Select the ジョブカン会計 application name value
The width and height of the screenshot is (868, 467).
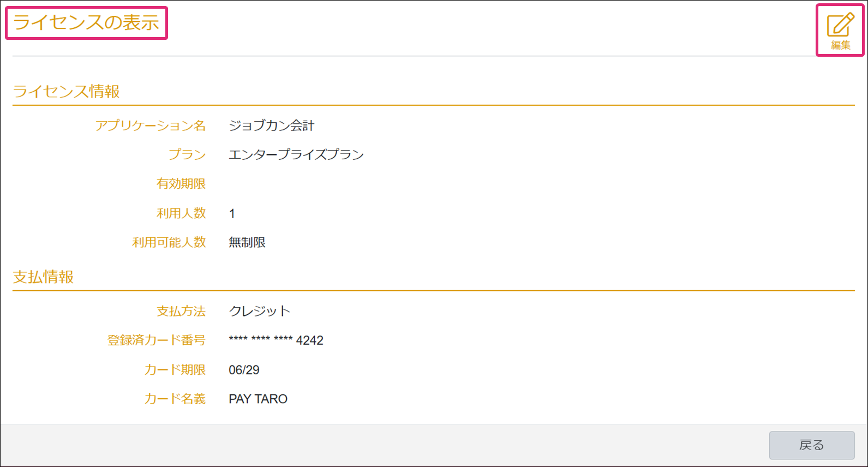pos(271,125)
